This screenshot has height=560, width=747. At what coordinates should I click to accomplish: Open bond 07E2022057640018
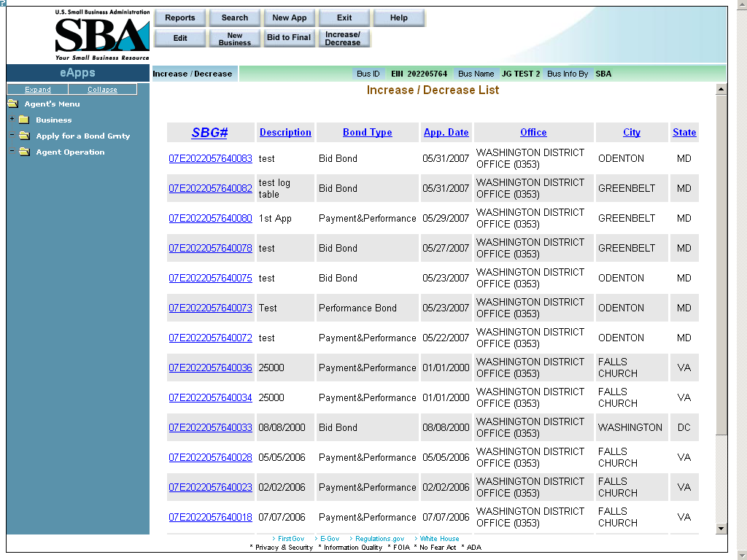[x=211, y=517]
